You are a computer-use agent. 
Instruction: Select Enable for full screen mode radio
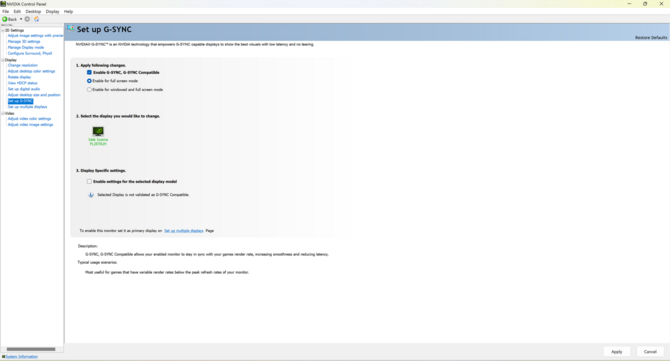89,81
